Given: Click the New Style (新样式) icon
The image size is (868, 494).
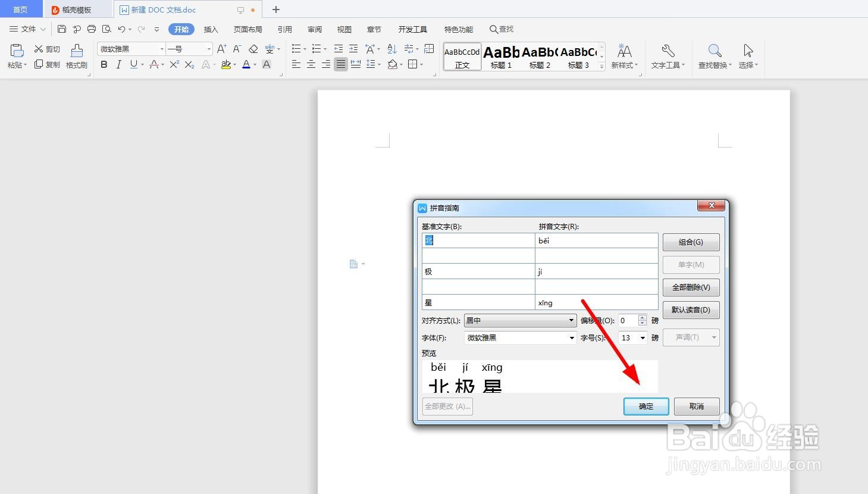Looking at the screenshot, I should pos(624,51).
